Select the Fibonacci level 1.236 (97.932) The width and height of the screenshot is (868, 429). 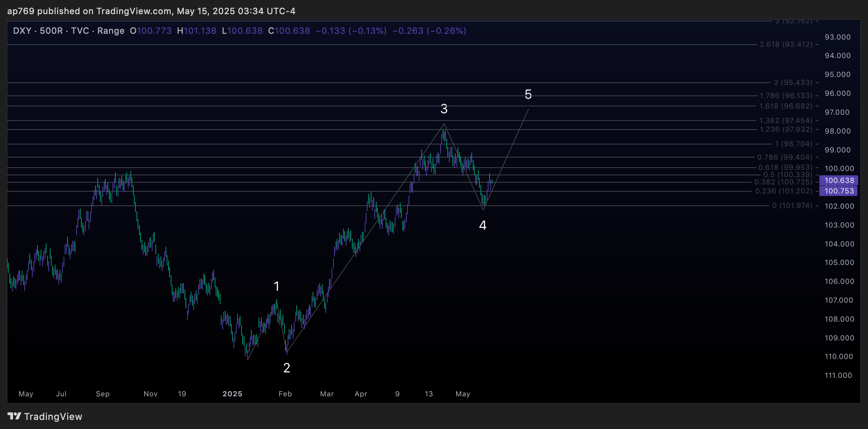click(x=786, y=129)
